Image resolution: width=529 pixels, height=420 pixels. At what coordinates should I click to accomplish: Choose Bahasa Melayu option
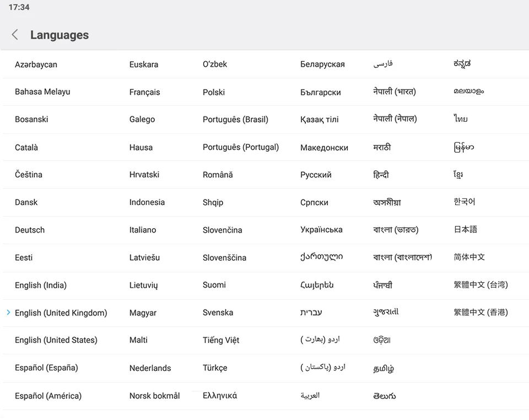(x=42, y=91)
